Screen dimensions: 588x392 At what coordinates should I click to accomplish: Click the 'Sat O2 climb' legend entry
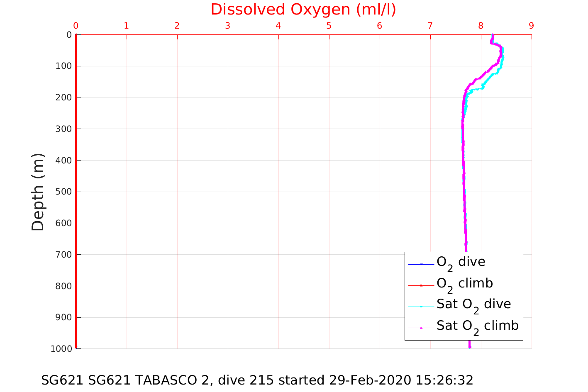[478, 327]
